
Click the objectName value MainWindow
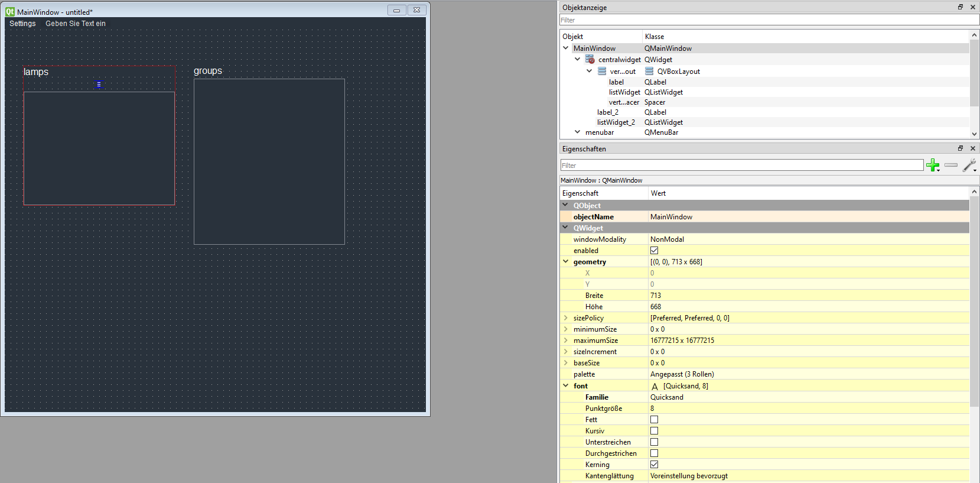[809, 217]
